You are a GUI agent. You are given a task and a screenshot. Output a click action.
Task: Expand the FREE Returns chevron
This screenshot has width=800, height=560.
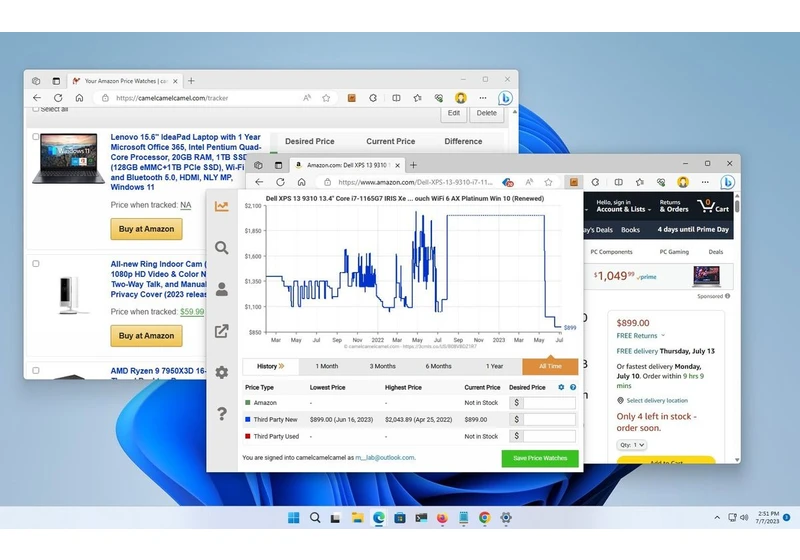click(x=663, y=336)
